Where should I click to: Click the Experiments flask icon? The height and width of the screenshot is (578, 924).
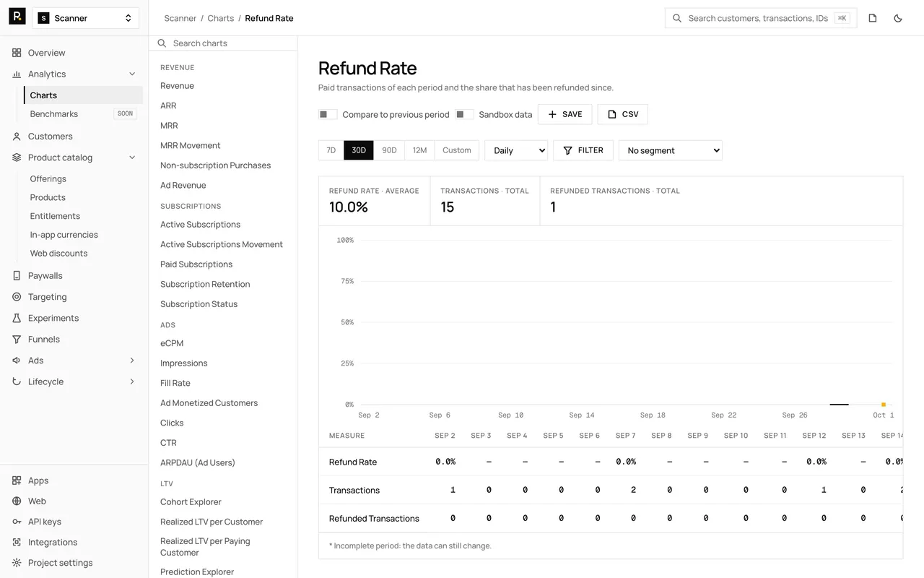tap(17, 318)
